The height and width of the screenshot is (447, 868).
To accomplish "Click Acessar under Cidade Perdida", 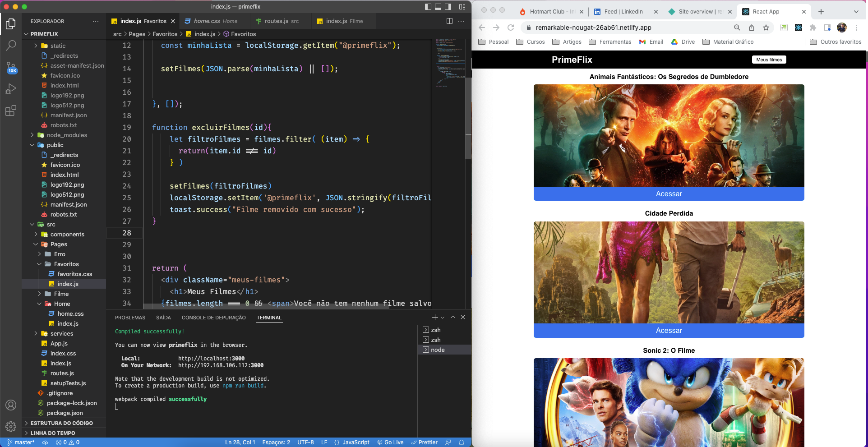I will [669, 331].
